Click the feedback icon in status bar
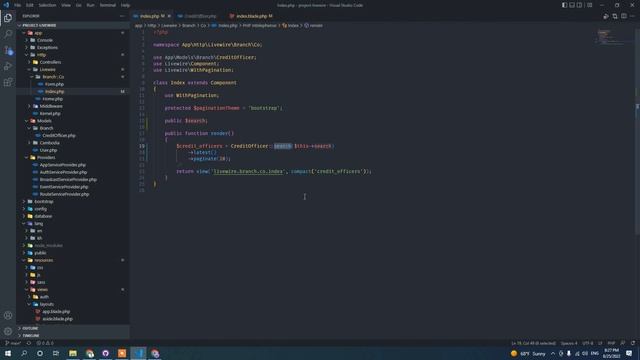Screen dimensions: 640x360 coord(623,343)
